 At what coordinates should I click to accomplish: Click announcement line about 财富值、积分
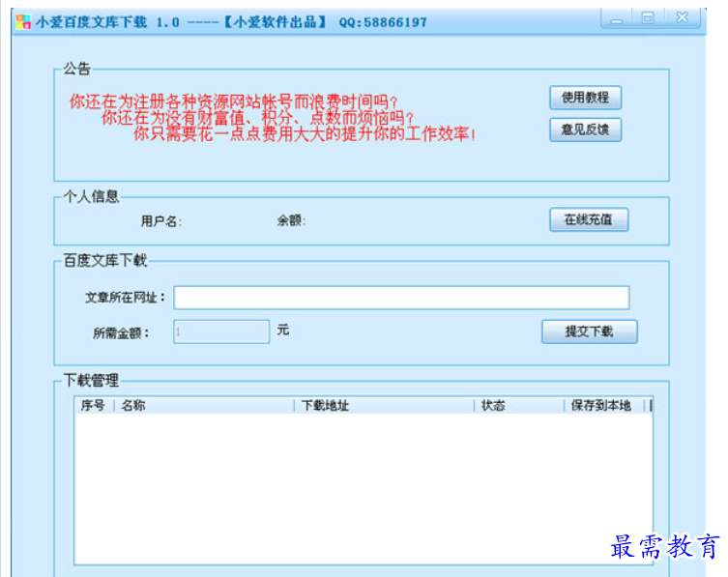pyautogui.click(x=258, y=118)
